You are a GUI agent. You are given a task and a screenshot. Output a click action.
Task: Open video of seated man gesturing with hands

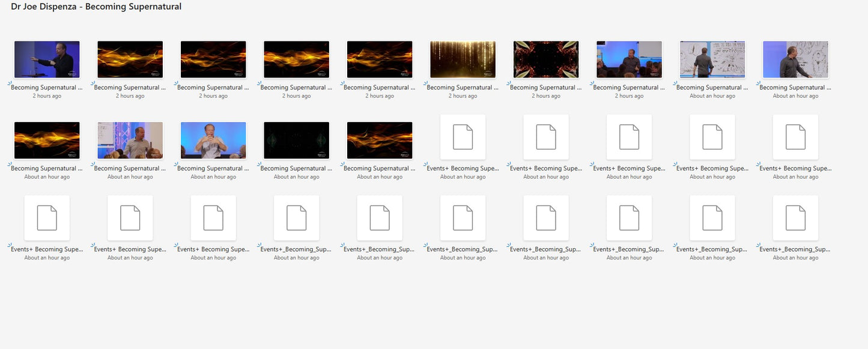click(213, 140)
